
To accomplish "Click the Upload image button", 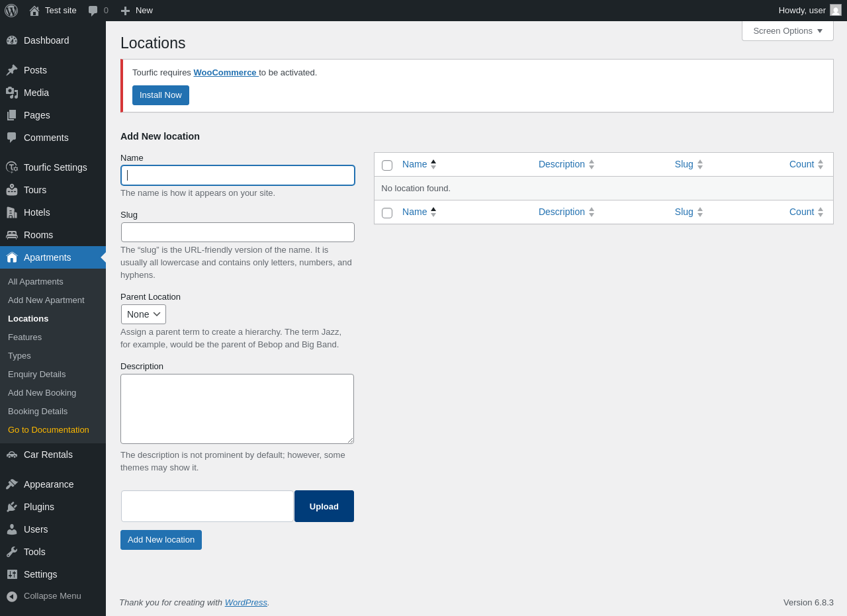I will coord(324,506).
